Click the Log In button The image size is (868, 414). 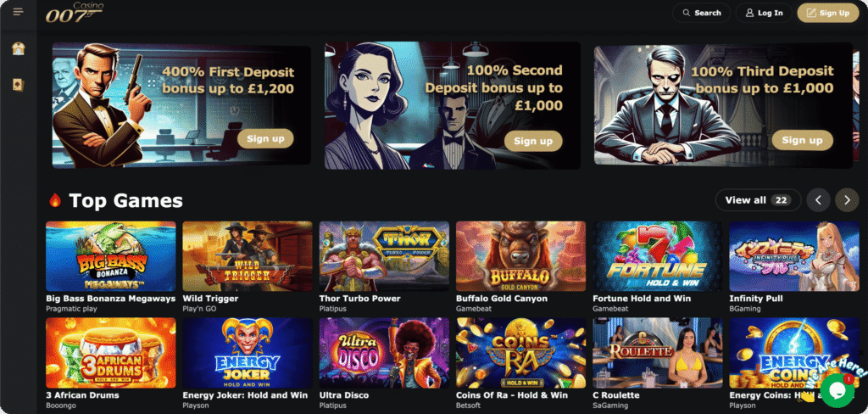click(x=764, y=13)
